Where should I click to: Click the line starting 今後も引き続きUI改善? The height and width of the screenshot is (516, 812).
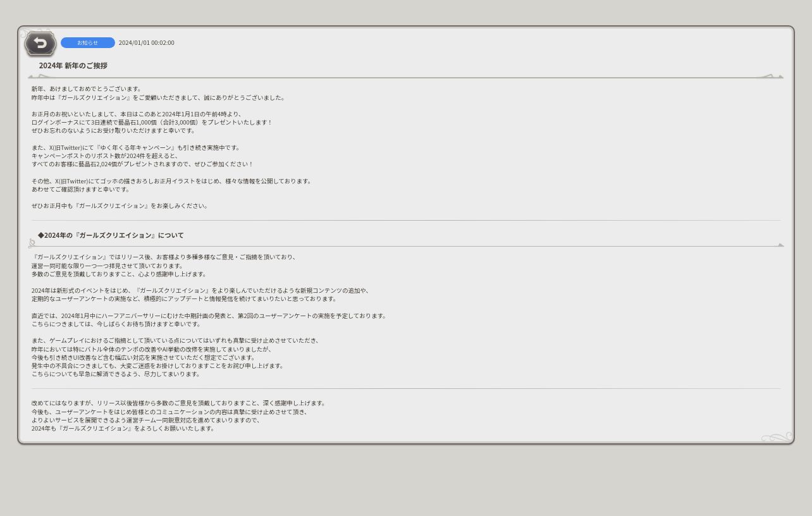tap(144, 358)
